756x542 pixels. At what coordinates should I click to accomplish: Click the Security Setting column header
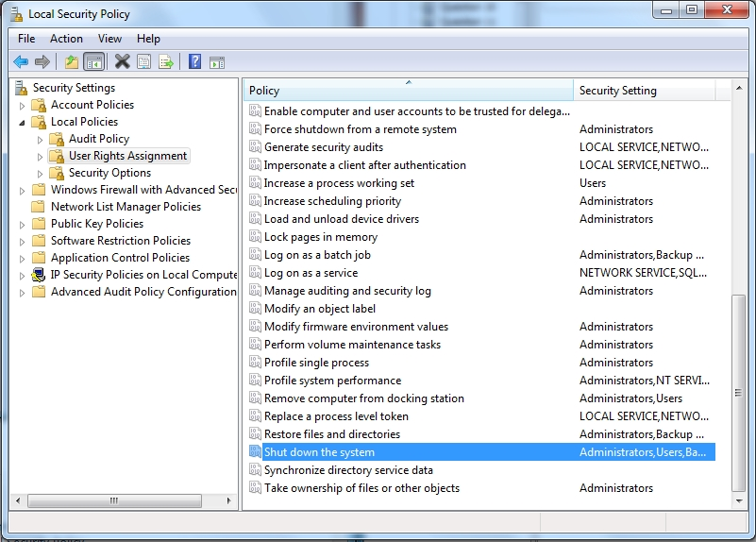pos(644,91)
